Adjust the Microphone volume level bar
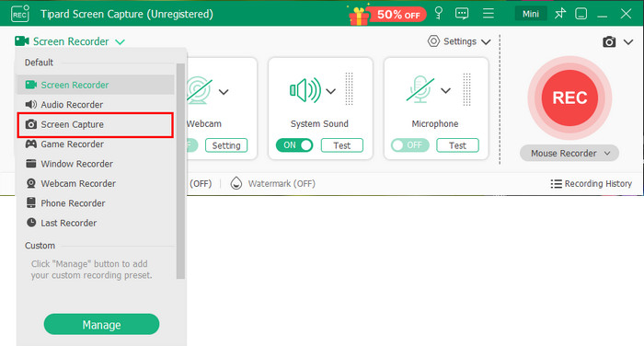This screenshot has width=644, height=346. [x=467, y=89]
